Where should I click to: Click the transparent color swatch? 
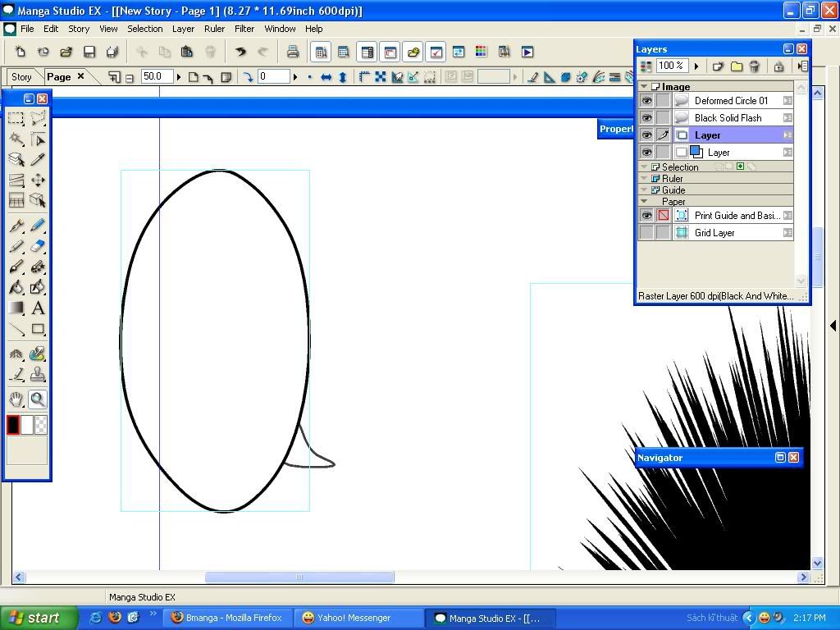point(41,425)
